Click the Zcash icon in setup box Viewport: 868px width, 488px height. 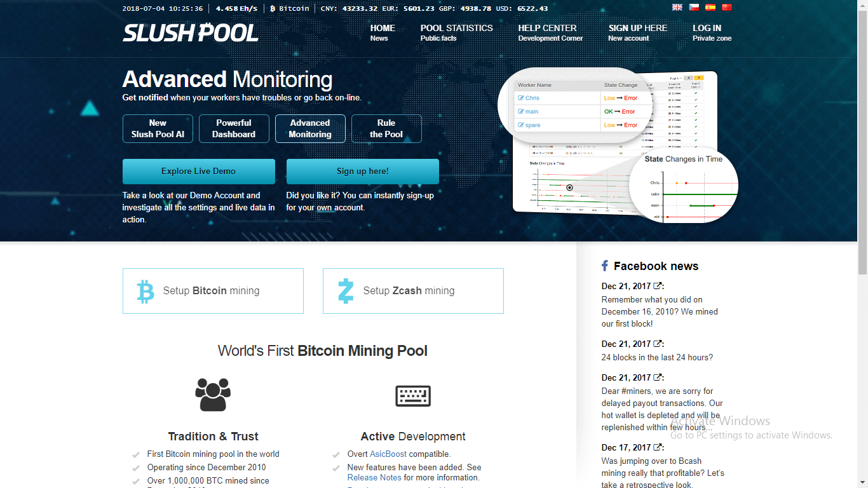(346, 291)
